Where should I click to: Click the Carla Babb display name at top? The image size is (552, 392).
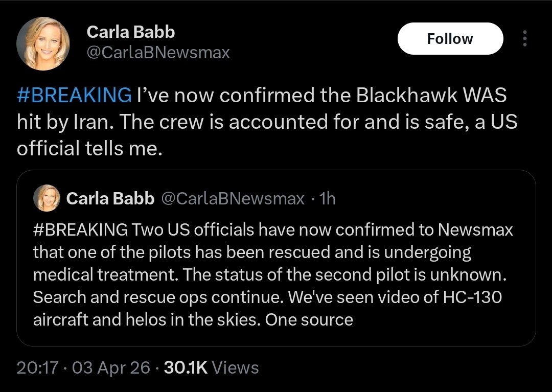point(131,32)
